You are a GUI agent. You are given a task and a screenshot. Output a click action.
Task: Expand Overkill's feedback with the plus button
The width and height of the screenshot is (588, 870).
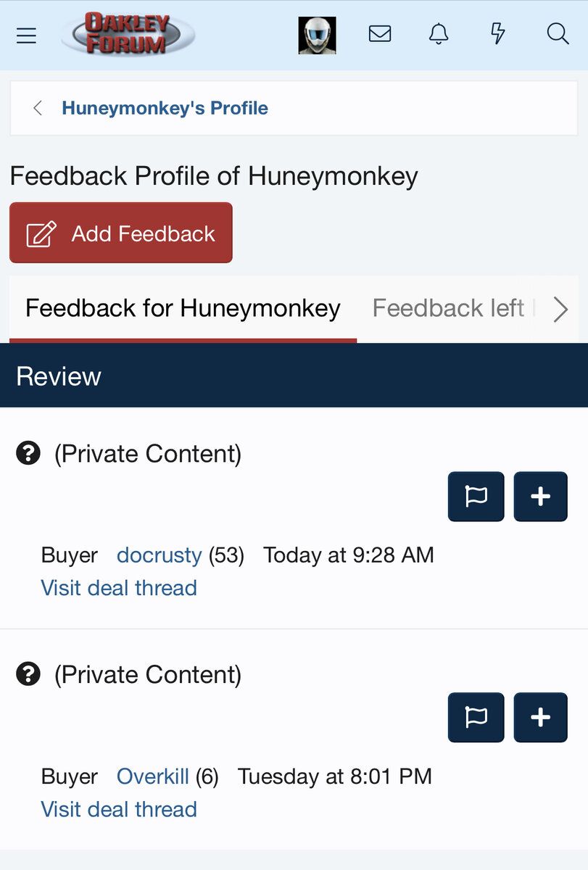pyautogui.click(x=540, y=718)
